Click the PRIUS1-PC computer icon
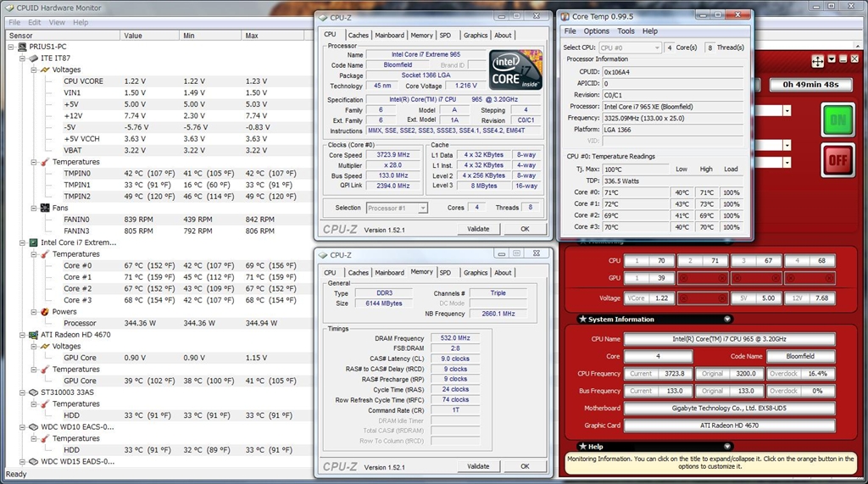 pyautogui.click(x=21, y=47)
